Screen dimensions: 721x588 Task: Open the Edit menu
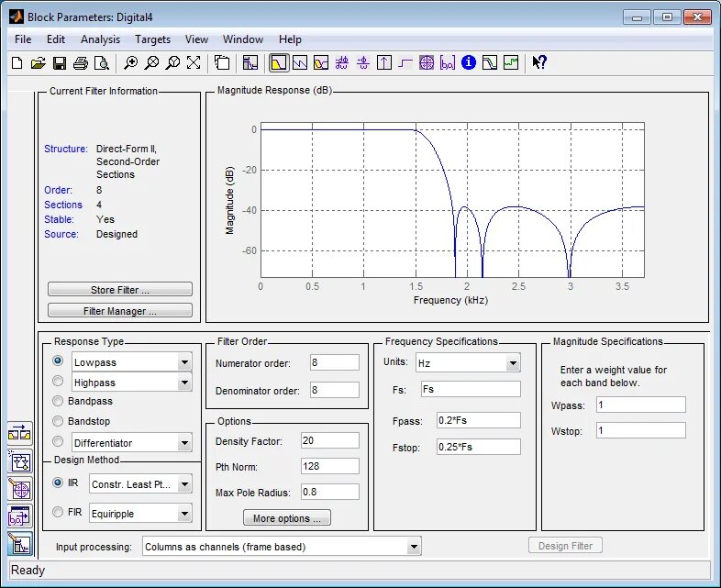(56, 39)
